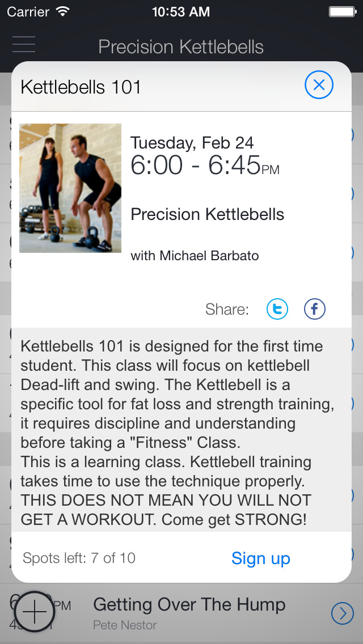Tap Precision Kettlebells title in top bar
Screen dimensions: 363x644
pos(181,46)
